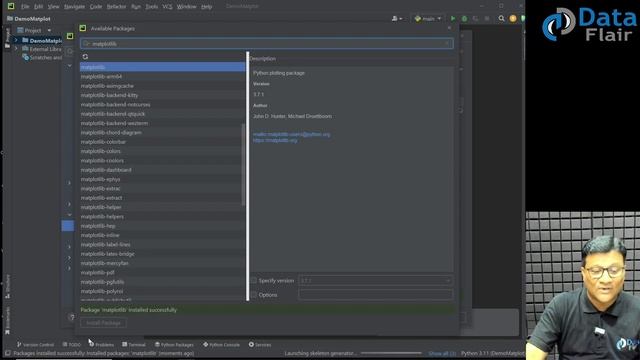
Task: Open the Python Packages tool tab
Action: (x=174, y=344)
